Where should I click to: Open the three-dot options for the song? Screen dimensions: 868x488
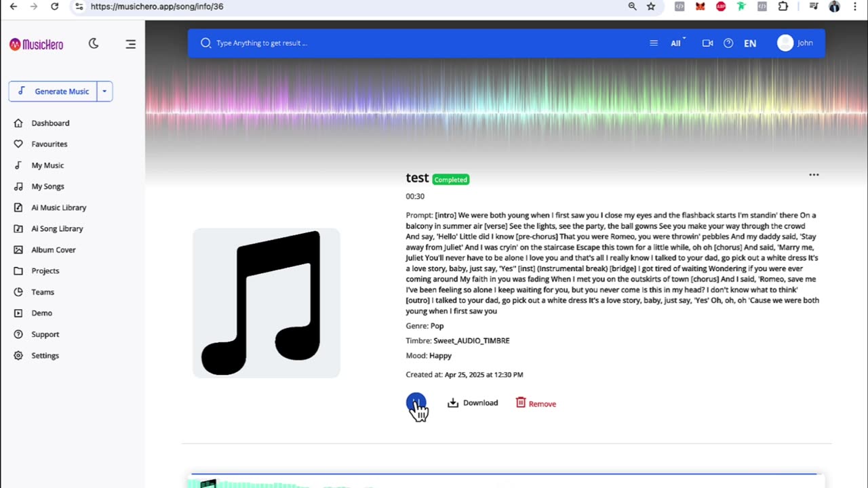click(x=814, y=175)
